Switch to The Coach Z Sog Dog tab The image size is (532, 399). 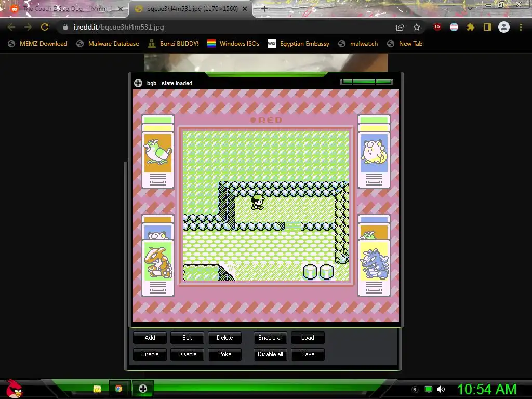click(x=64, y=9)
